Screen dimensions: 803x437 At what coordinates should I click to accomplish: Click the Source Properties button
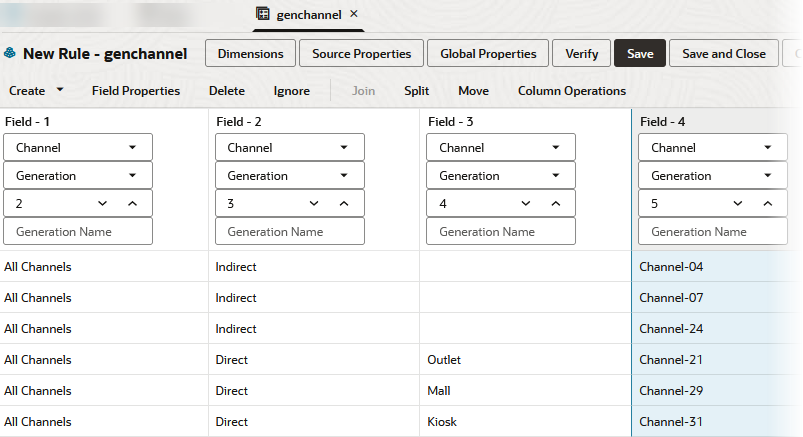[361, 54]
